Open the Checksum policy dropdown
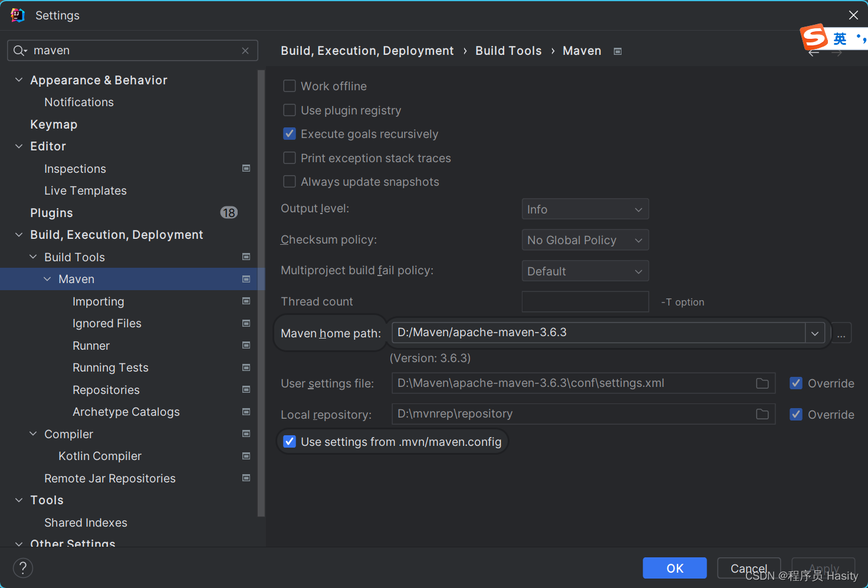 585,240
